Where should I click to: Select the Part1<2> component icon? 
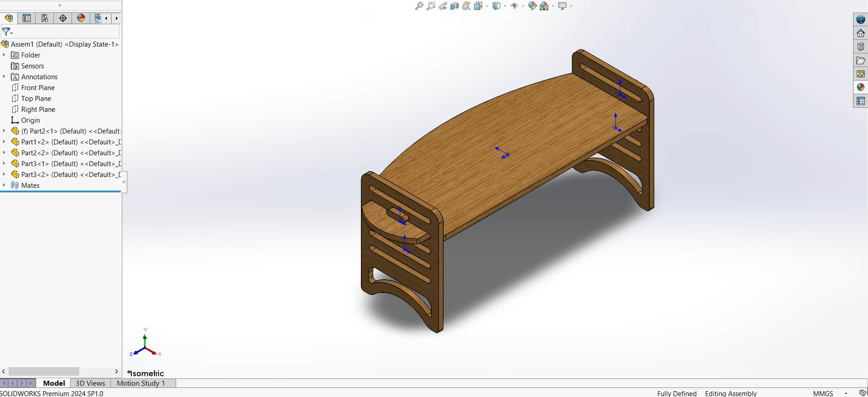tap(15, 142)
